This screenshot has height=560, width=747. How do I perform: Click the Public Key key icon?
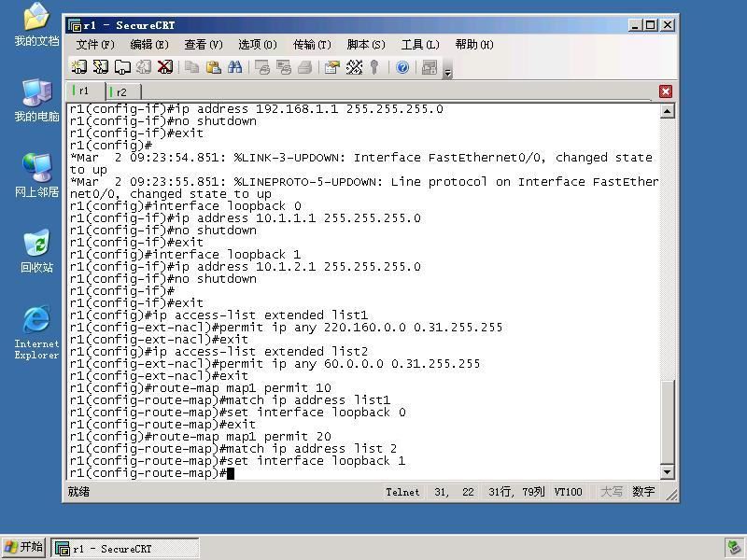(x=374, y=67)
